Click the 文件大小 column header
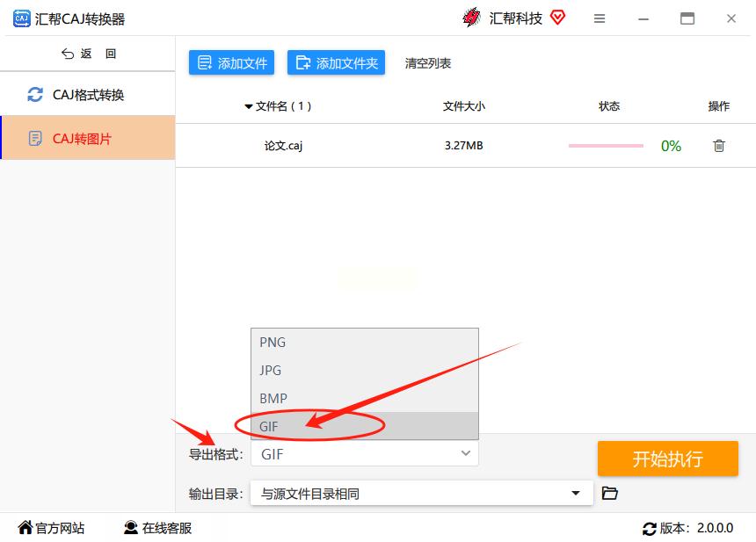Viewport: 756px width, 542px height. click(x=464, y=106)
